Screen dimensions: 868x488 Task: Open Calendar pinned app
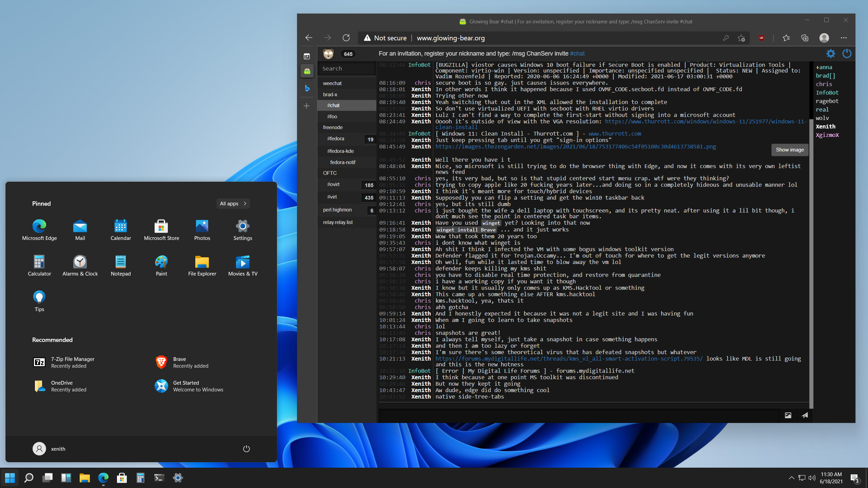click(x=121, y=230)
